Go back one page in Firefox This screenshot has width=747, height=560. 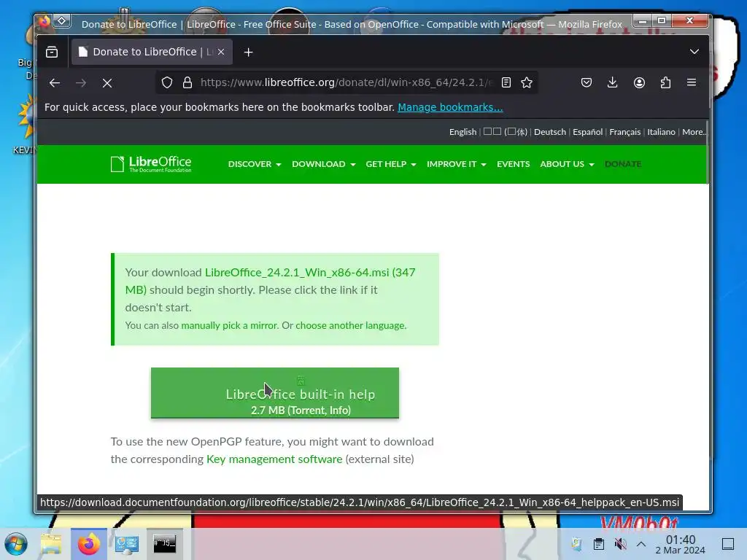[x=54, y=83]
